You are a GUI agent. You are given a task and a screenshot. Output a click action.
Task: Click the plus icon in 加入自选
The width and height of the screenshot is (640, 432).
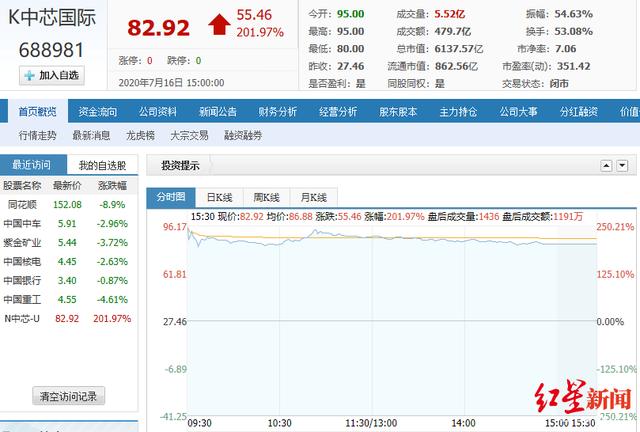click(x=29, y=76)
